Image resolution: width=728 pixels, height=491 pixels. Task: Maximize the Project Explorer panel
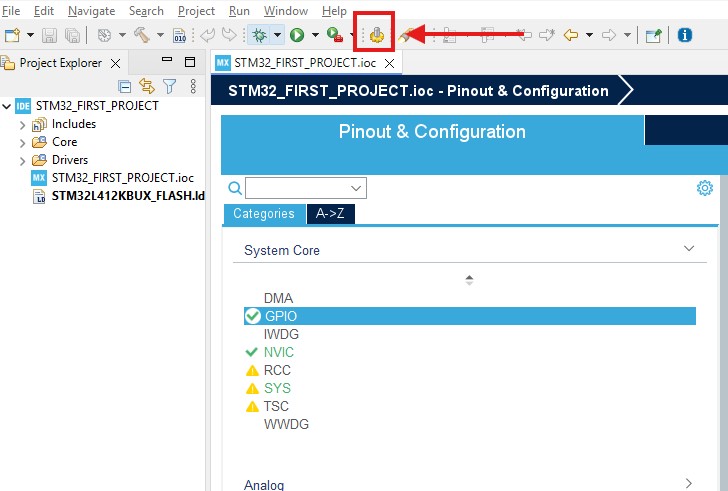point(190,62)
